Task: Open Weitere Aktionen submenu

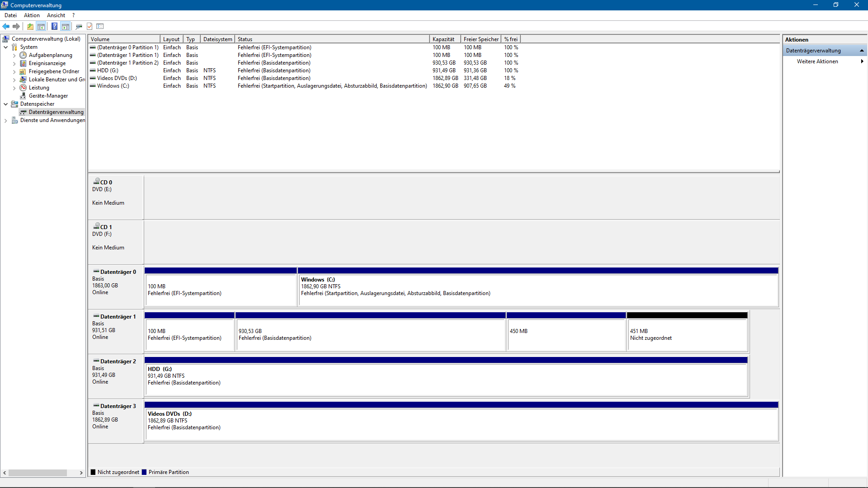Action: 817,61
